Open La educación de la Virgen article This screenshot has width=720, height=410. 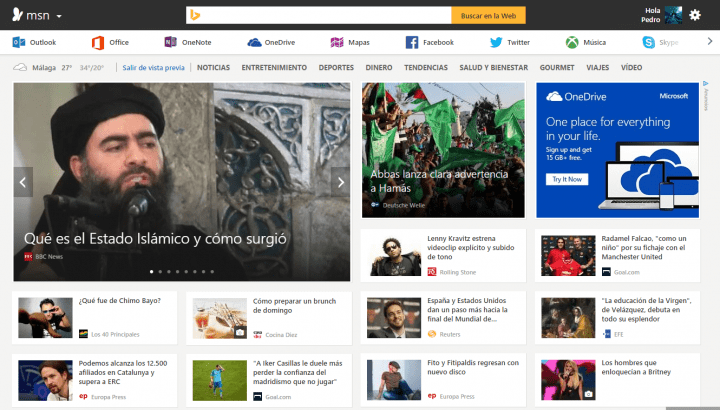tap(646, 309)
